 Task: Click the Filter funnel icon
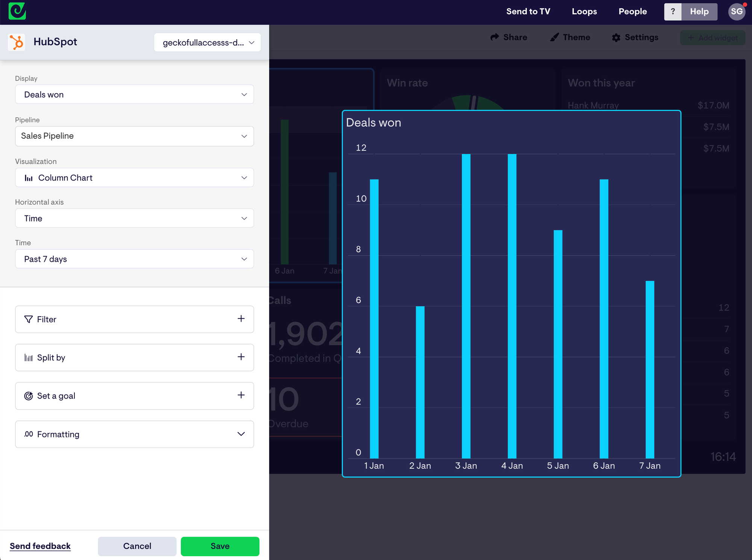(28, 319)
